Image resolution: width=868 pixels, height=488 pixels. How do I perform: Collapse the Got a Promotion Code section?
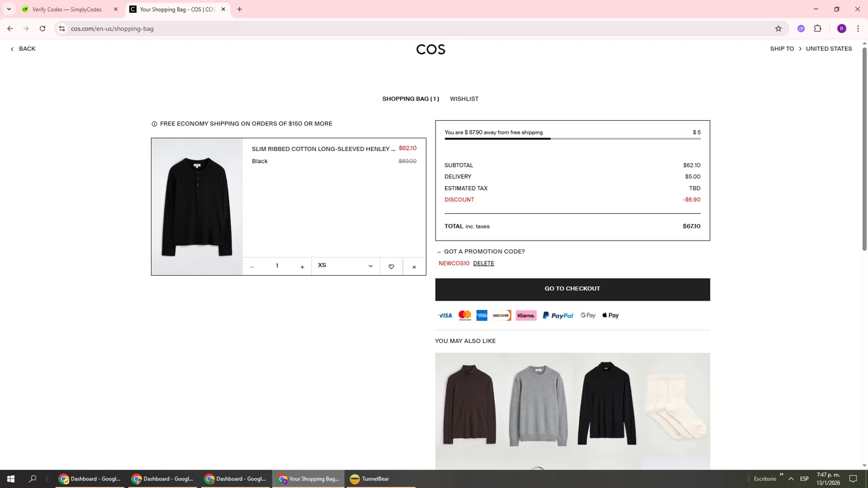[481, 252]
